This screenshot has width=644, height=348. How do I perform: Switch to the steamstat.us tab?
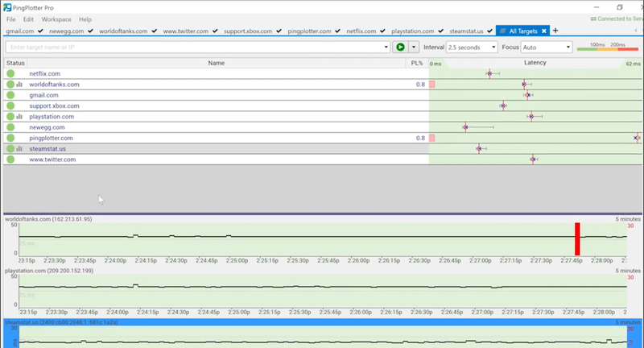click(470, 31)
